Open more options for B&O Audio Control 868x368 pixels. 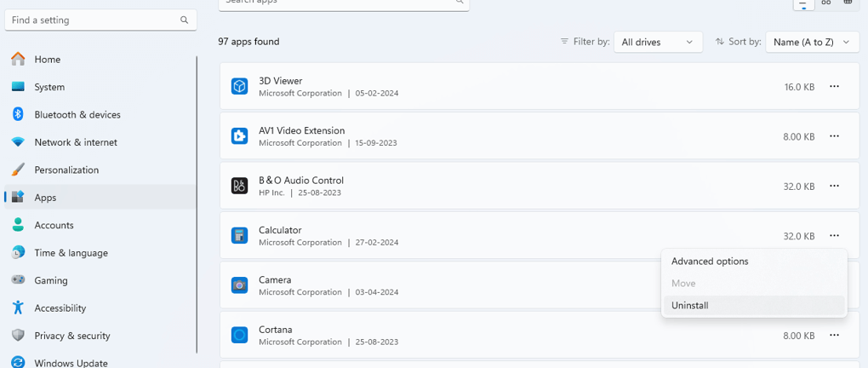click(834, 186)
